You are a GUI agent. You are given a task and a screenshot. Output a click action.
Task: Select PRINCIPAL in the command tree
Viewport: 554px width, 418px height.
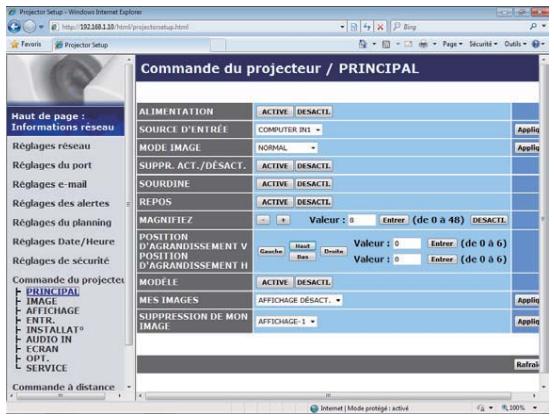tap(53, 292)
